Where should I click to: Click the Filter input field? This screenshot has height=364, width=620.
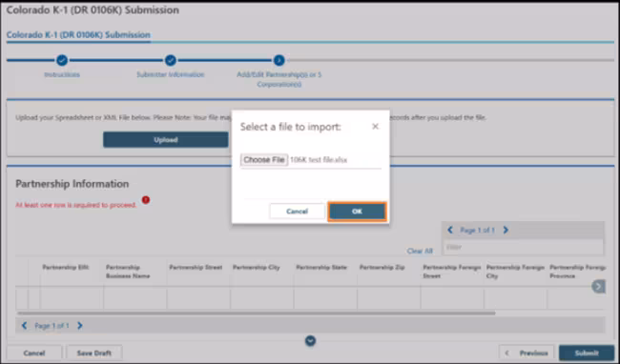click(523, 247)
